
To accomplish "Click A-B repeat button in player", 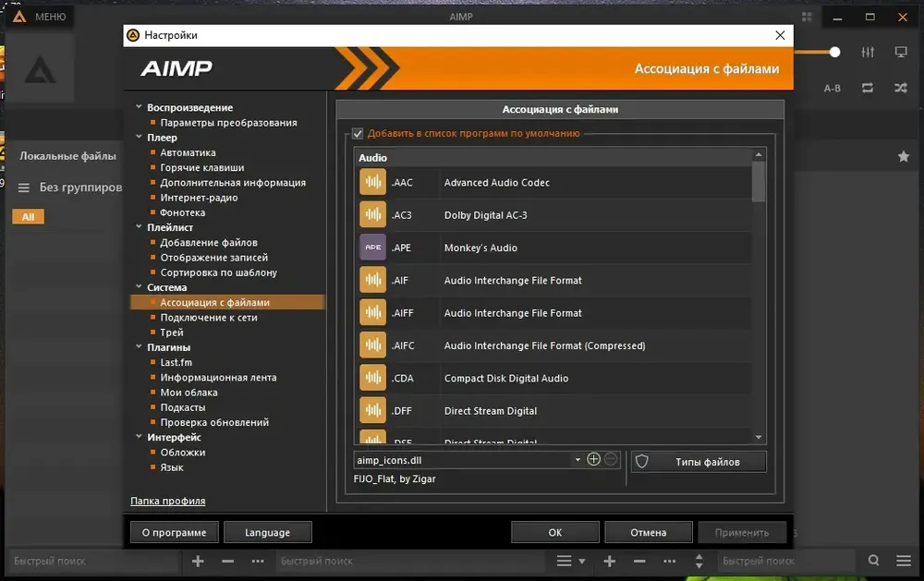I will [833, 89].
